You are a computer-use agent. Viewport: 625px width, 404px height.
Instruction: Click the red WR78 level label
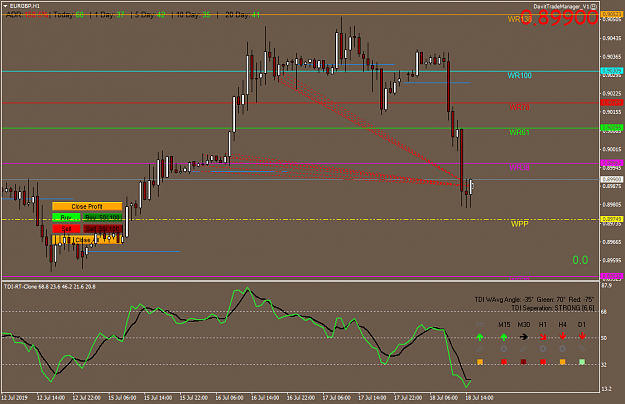[519, 107]
